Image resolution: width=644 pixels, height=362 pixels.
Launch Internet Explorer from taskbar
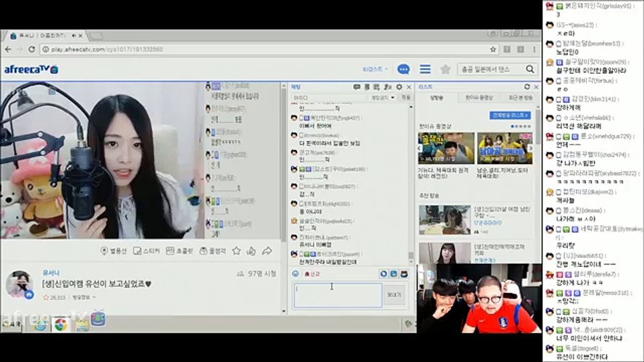click(x=41, y=325)
